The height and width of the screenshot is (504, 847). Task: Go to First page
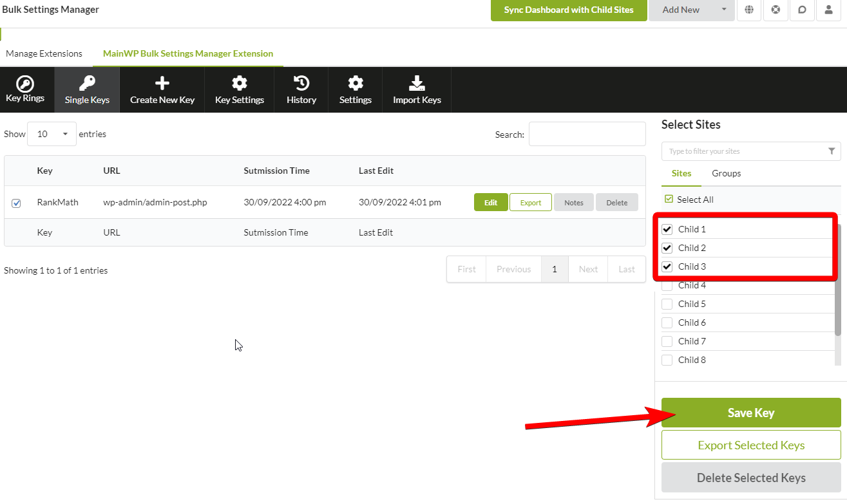467,269
